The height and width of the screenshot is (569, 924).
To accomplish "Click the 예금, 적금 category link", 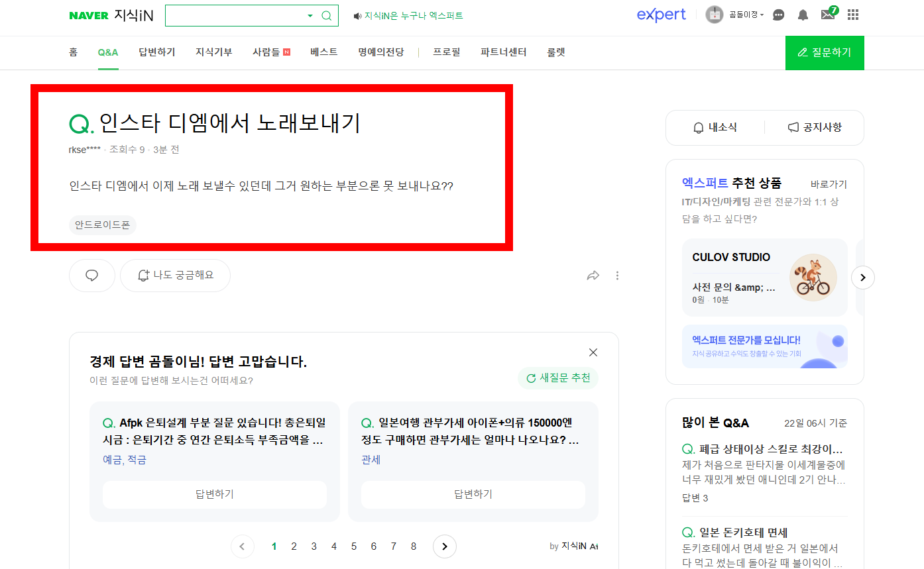I will 125,460.
